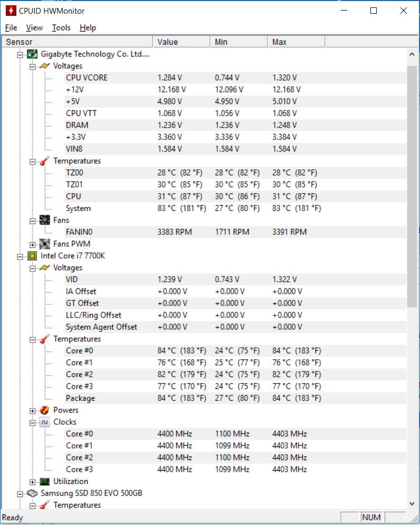Image resolution: width=420 pixels, height=525 pixels.
Task: Click the Powers flame icon
Action: point(44,410)
